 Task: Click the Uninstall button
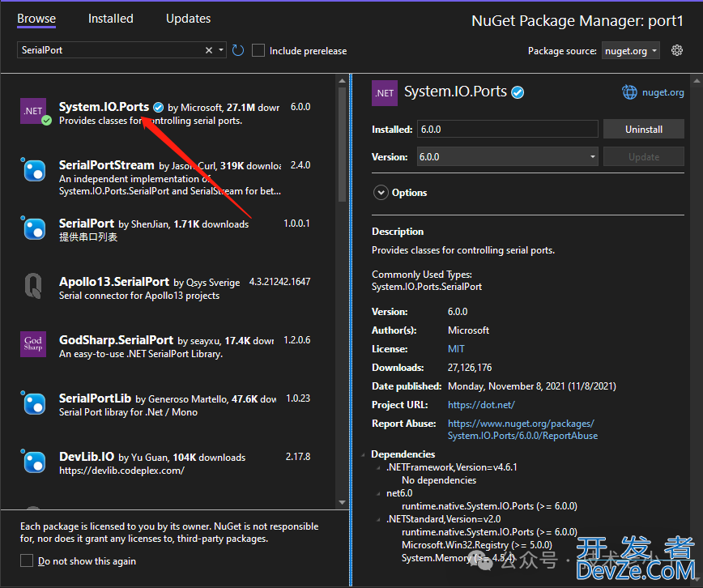644,129
